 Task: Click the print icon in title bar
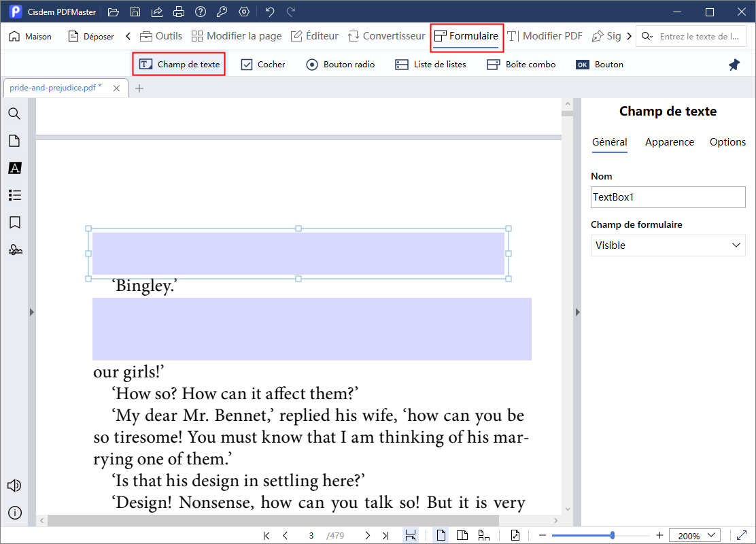click(x=179, y=12)
